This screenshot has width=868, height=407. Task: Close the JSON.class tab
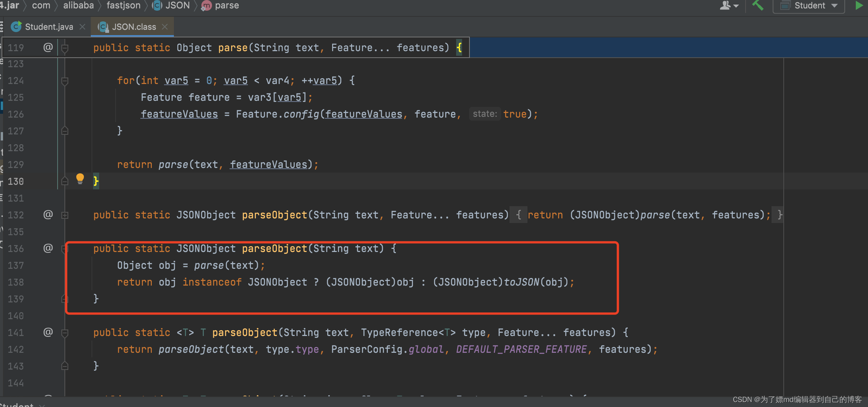pyautogui.click(x=165, y=27)
